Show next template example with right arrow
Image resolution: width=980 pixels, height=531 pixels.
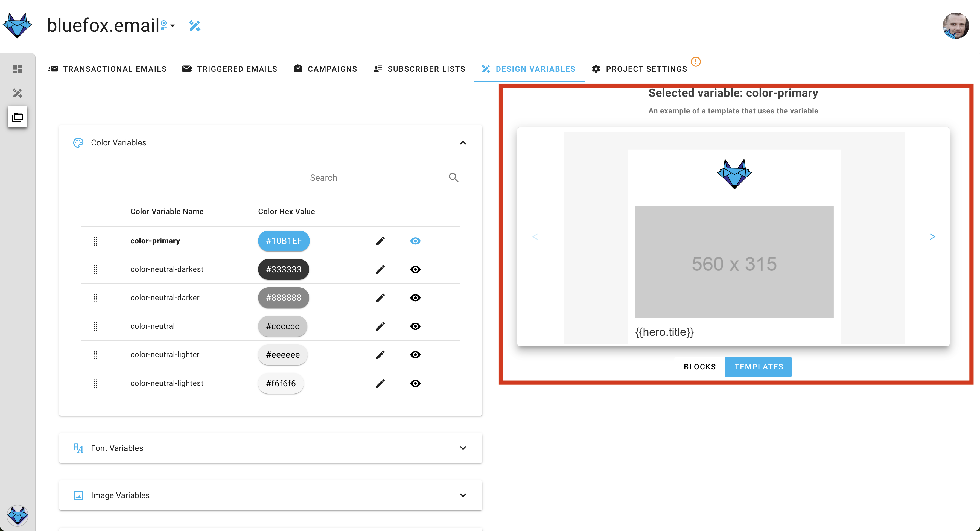(x=932, y=237)
